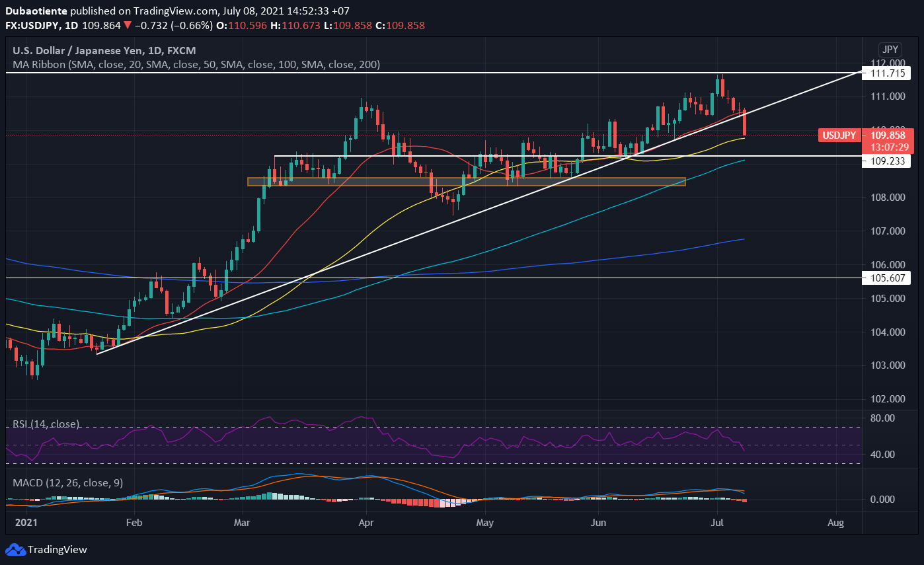
Task: Click the Feb label on time axis
Action: coord(134,522)
